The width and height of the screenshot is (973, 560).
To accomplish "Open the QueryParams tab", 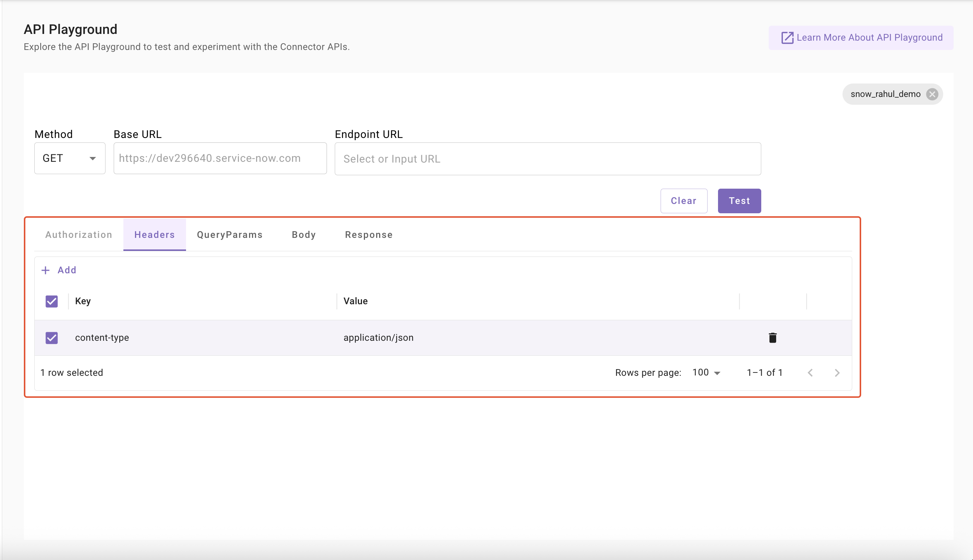I will [230, 235].
